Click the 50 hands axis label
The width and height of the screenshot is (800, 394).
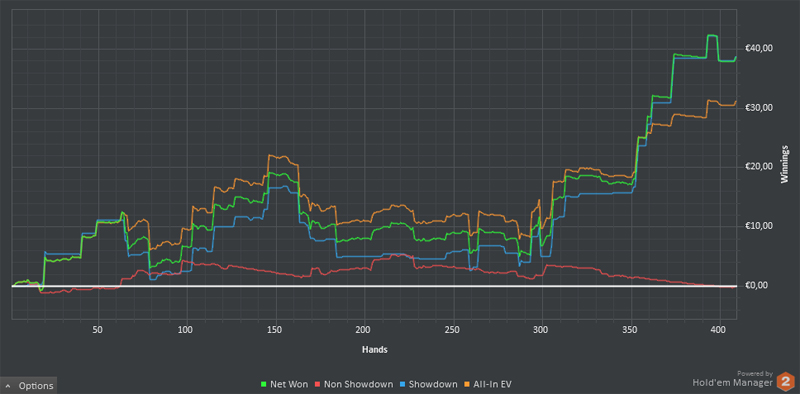pyautogui.click(x=97, y=330)
